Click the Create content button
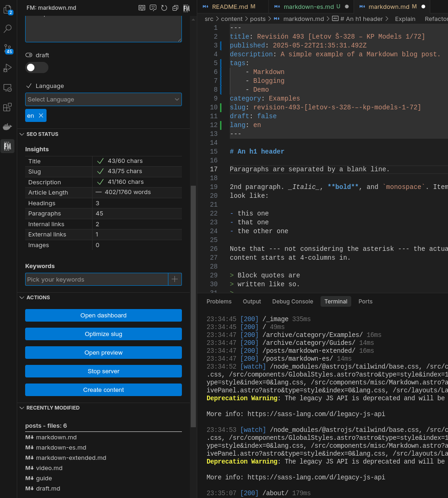Image resolution: width=448 pixels, height=498 pixels. [x=103, y=390]
